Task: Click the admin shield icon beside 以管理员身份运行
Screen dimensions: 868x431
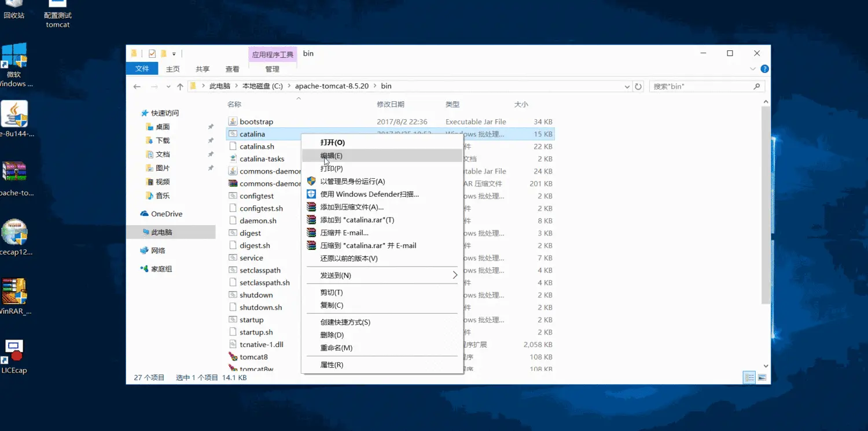Action: tap(311, 181)
